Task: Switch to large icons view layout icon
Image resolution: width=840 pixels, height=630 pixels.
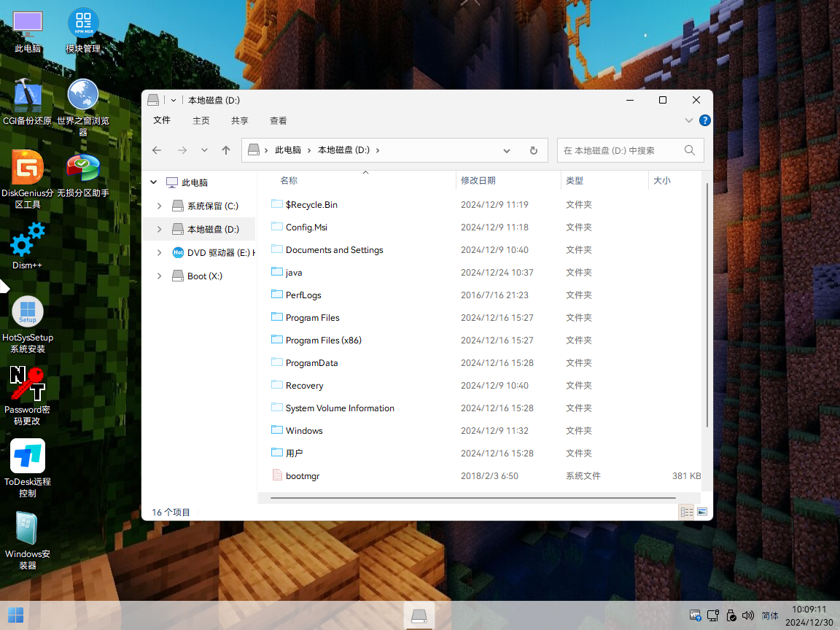Action: point(701,512)
